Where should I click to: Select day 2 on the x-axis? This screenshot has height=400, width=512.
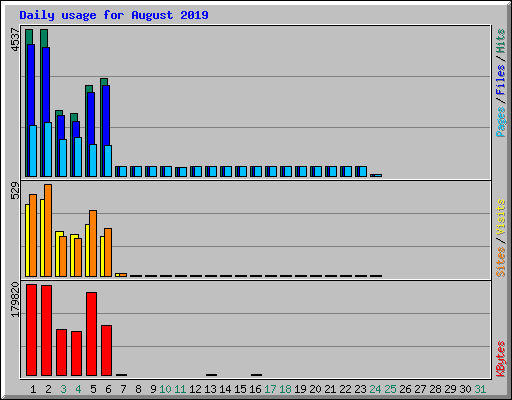[48, 389]
